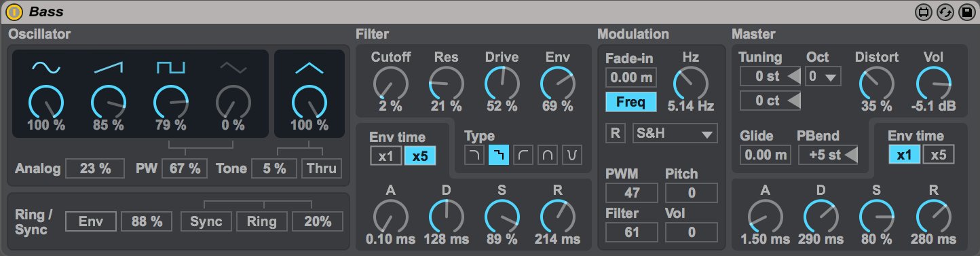Select the bandpass filter type icon
980x256 pixels.
548,156
